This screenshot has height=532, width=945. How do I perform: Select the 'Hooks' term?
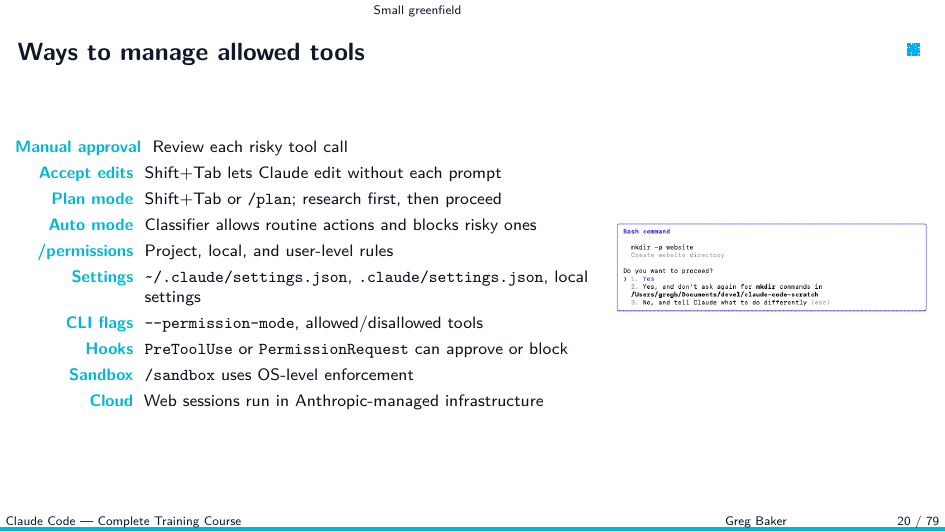(109, 349)
